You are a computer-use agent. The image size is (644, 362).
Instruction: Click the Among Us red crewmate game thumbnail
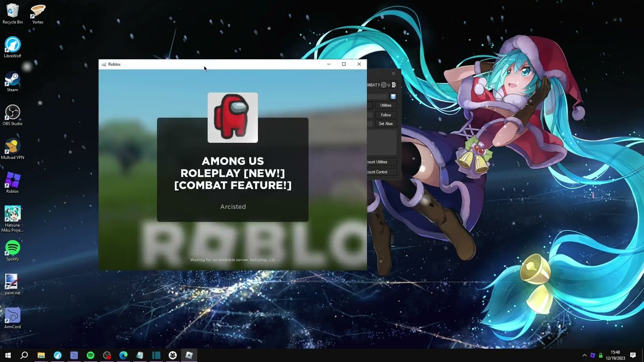(x=232, y=118)
